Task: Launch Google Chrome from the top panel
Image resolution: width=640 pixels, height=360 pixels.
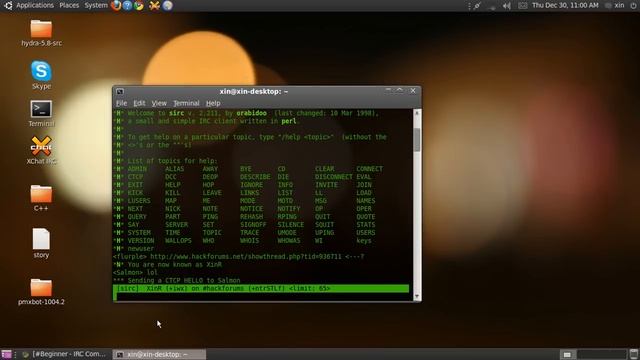Action: [139, 5]
